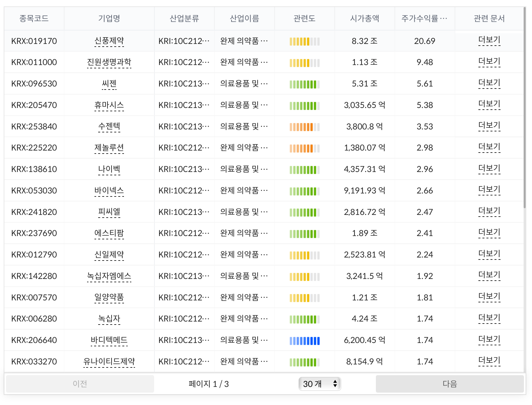
Task: Sort by the 주가수익률 column header
Action: [x=424, y=18]
